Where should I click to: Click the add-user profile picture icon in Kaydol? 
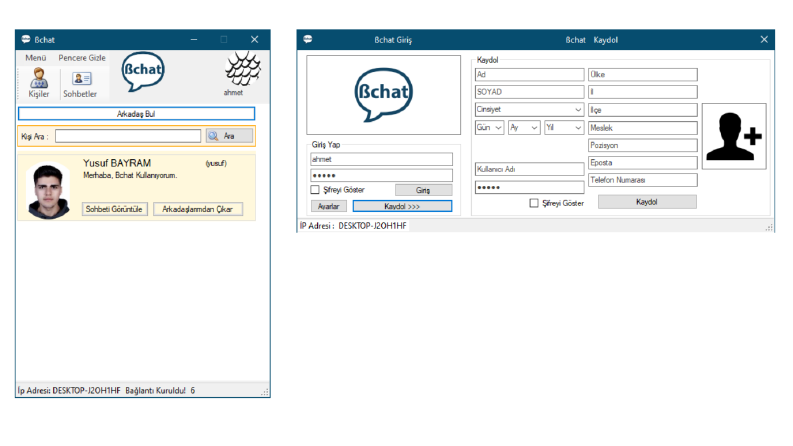pos(734,137)
